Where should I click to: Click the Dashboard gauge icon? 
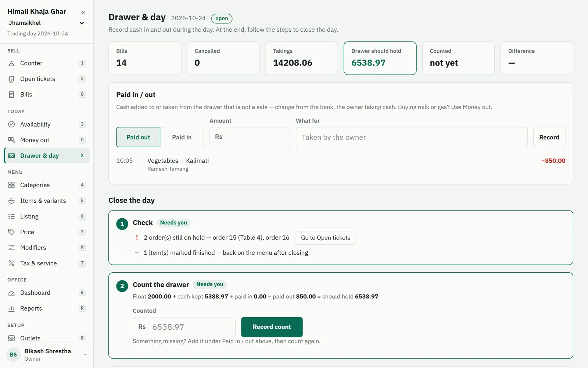[11, 293]
